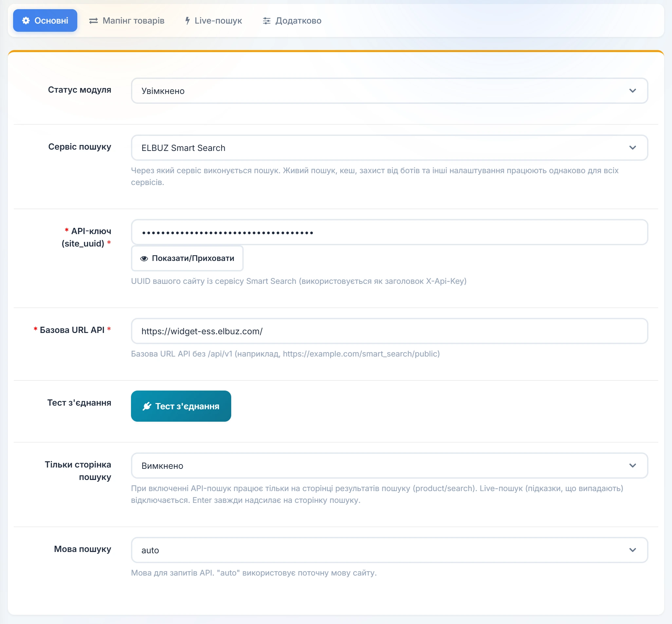Viewport: 672px width, 624px height.
Task: Switch to the Live-пошук tab
Action: [214, 21]
